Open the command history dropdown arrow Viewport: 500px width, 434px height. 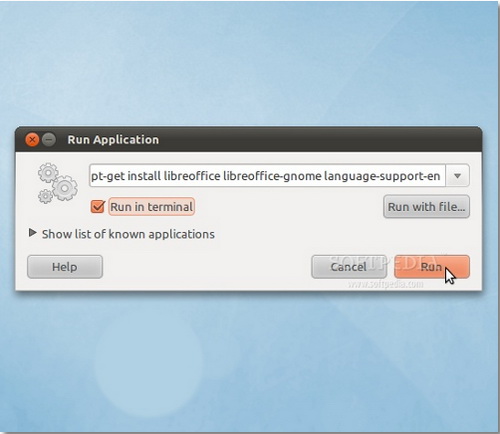click(x=457, y=176)
